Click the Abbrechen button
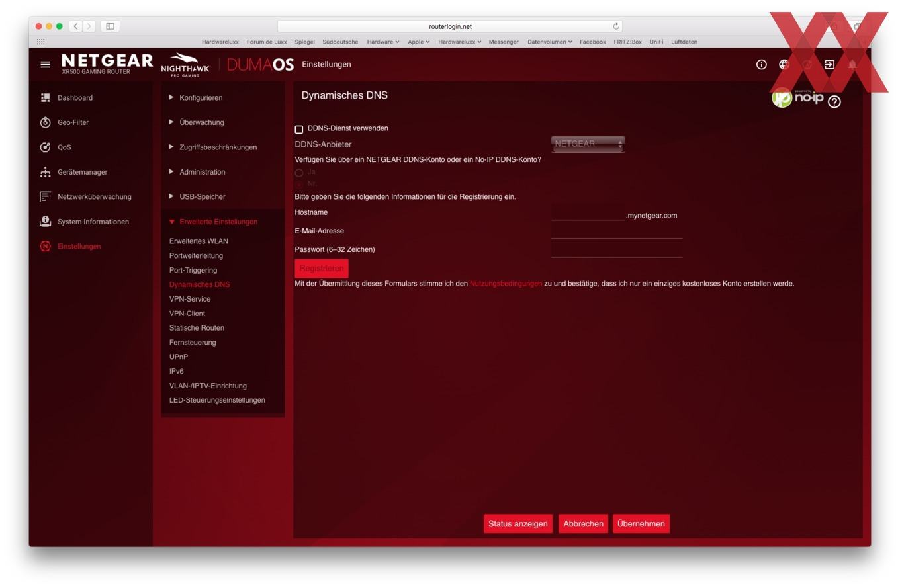This screenshot has width=900, height=588. click(583, 524)
